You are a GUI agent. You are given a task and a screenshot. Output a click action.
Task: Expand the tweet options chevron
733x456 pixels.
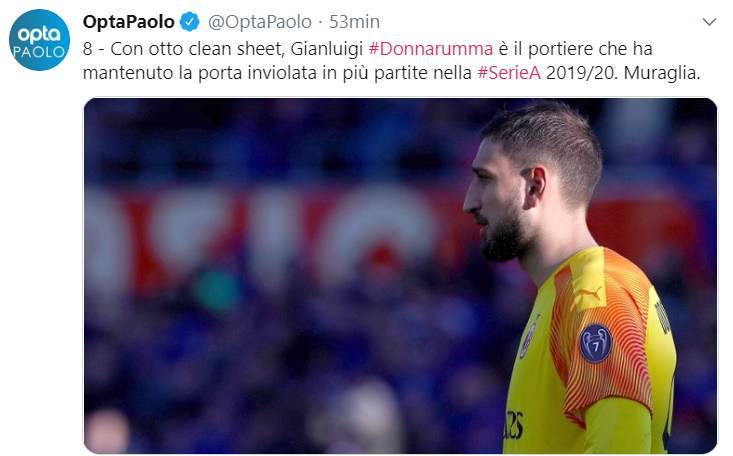click(x=709, y=22)
